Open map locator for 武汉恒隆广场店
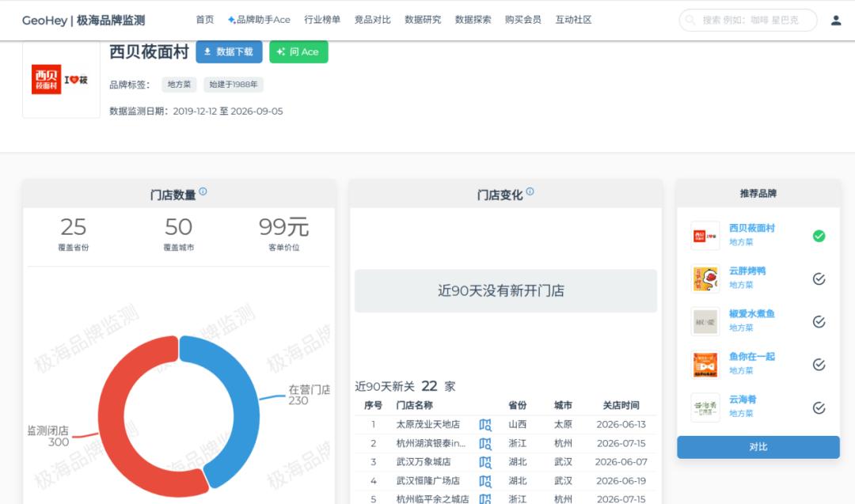This screenshot has width=855, height=504. (x=484, y=481)
